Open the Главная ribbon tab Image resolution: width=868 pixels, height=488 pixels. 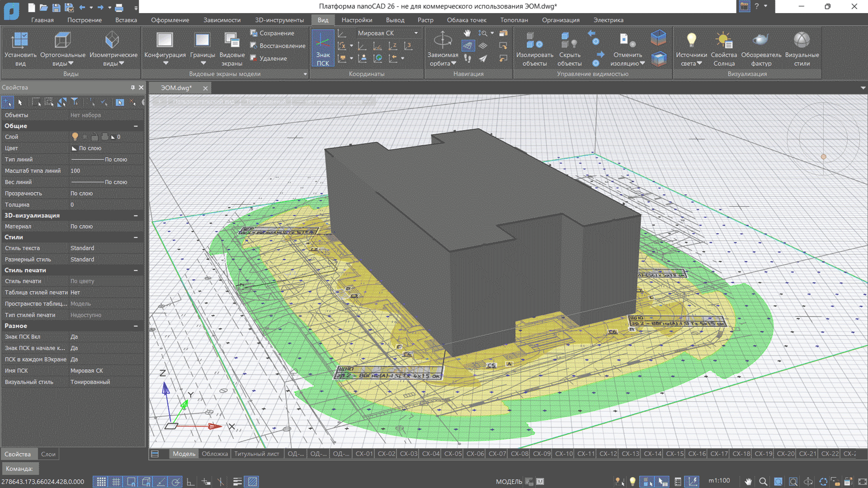(x=42, y=20)
